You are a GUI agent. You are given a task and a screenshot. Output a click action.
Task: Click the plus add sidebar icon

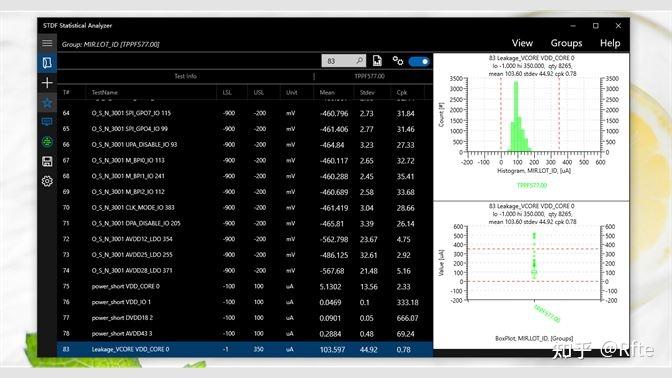[x=47, y=83]
